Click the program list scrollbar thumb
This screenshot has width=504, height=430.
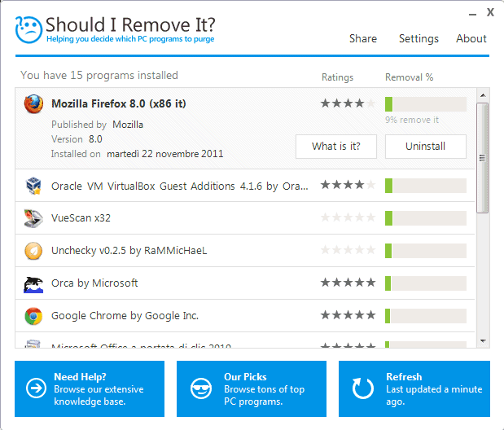[483, 158]
